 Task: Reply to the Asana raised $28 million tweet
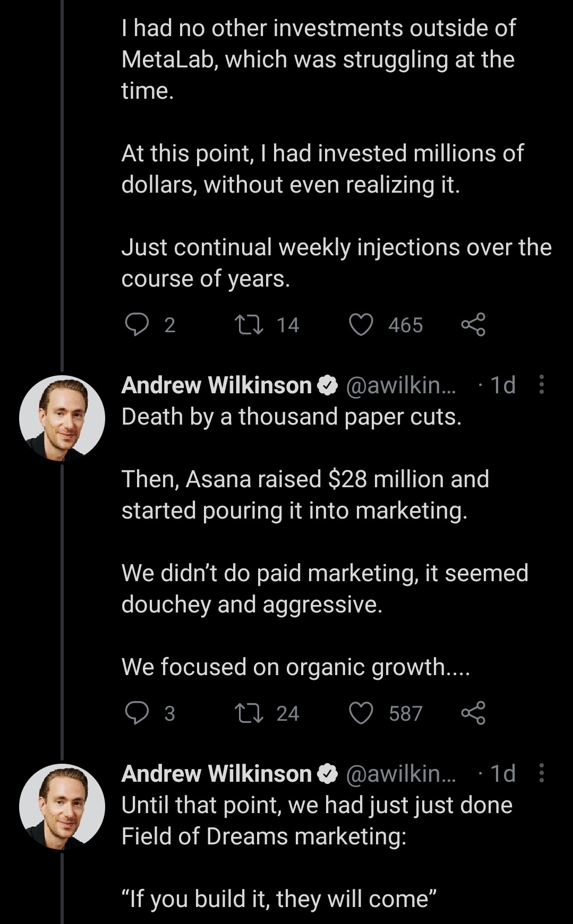coord(137,713)
